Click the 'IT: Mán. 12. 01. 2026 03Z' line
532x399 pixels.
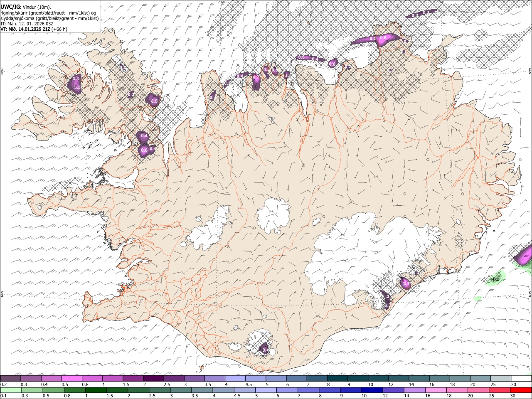(x=27, y=24)
